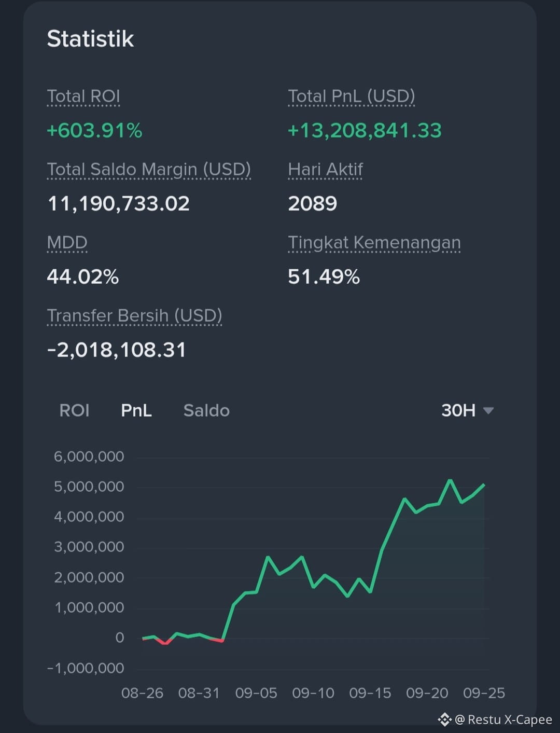Image resolution: width=560 pixels, height=733 pixels.
Task: Select the PnL chart tab
Action: [x=136, y=410]
